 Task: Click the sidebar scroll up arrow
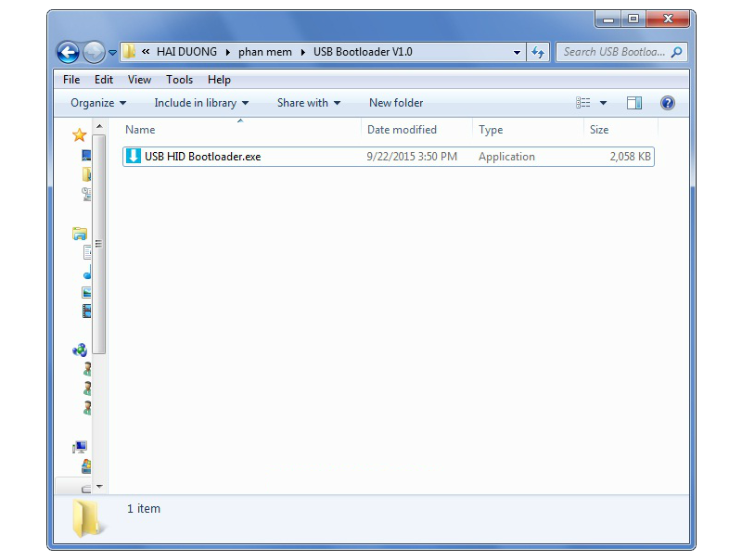coord(99,126)
